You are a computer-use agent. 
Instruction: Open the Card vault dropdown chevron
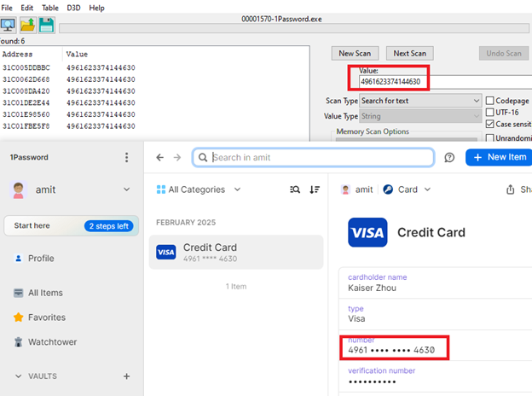tap(427, 189)
